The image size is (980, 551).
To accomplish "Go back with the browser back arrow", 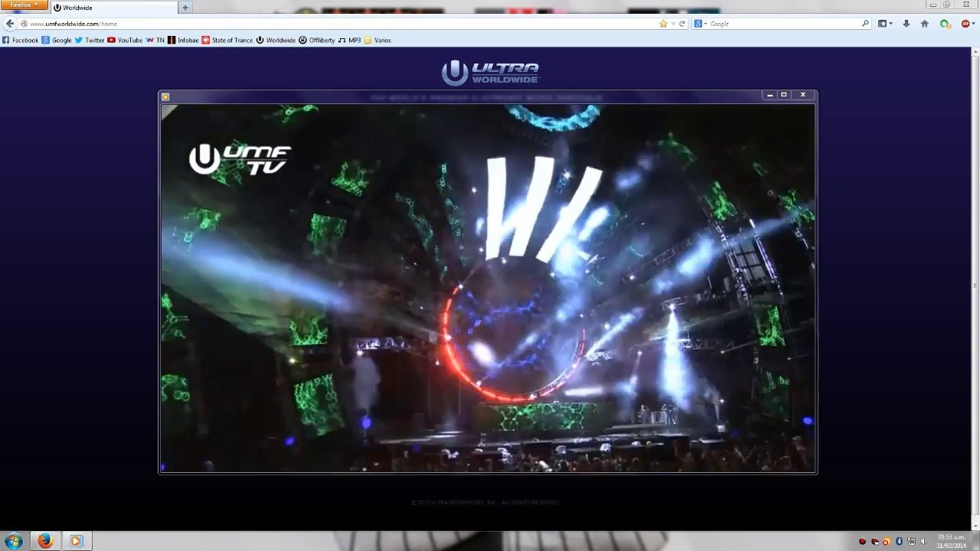I will [10, 24].
